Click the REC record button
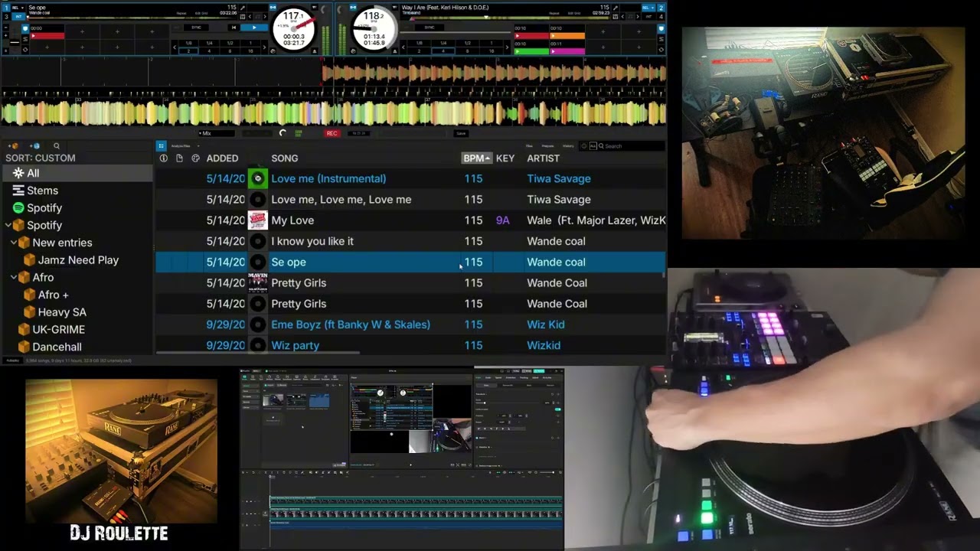Image resolution: width=980 pixels, height=551 pixels. tap(332, 133)
